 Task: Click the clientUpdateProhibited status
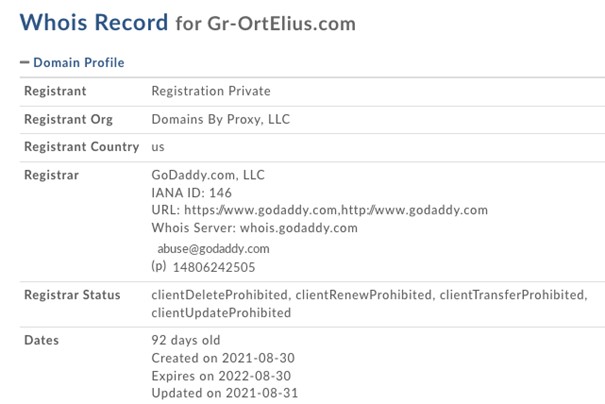[221, 313]
